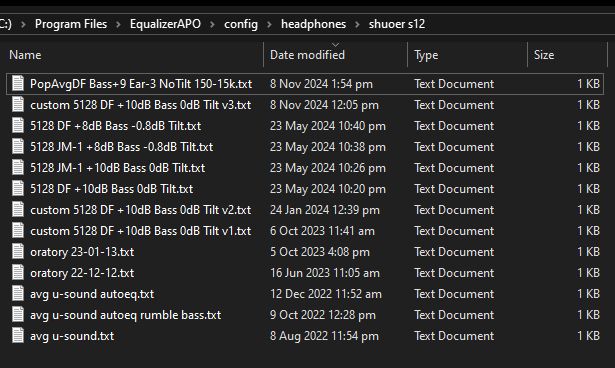Select 5128 DF +10dB Bass 0dB Tilt.txt file name

pyautogui.click(x=111, y=189)
